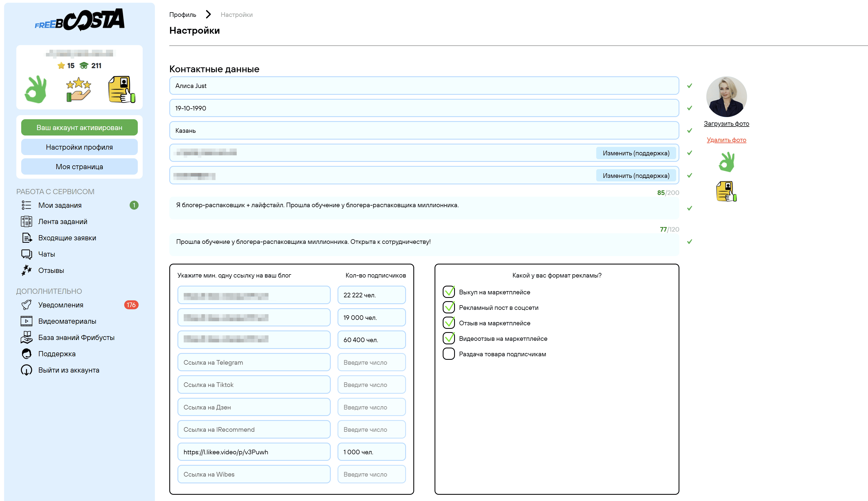Screen dimensions: 868x501
Task: Click the Ссылка на Telegram field
Action: [x=254, y=362]
